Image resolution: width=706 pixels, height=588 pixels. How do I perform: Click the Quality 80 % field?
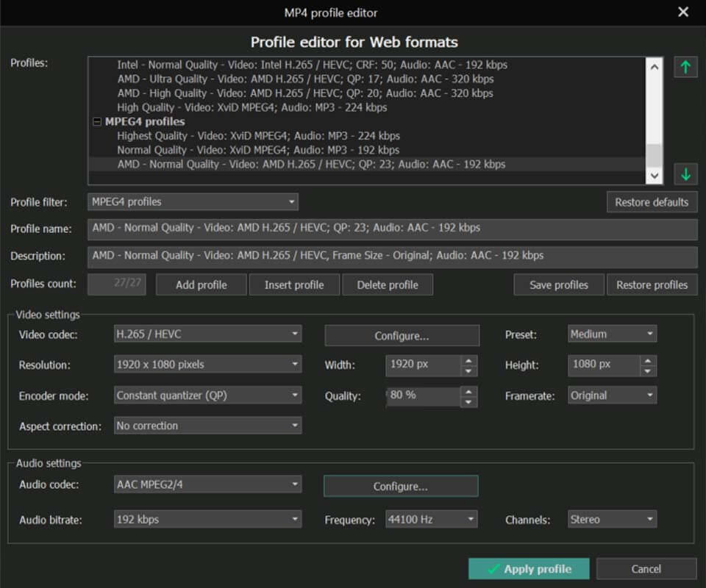(424, 396)
